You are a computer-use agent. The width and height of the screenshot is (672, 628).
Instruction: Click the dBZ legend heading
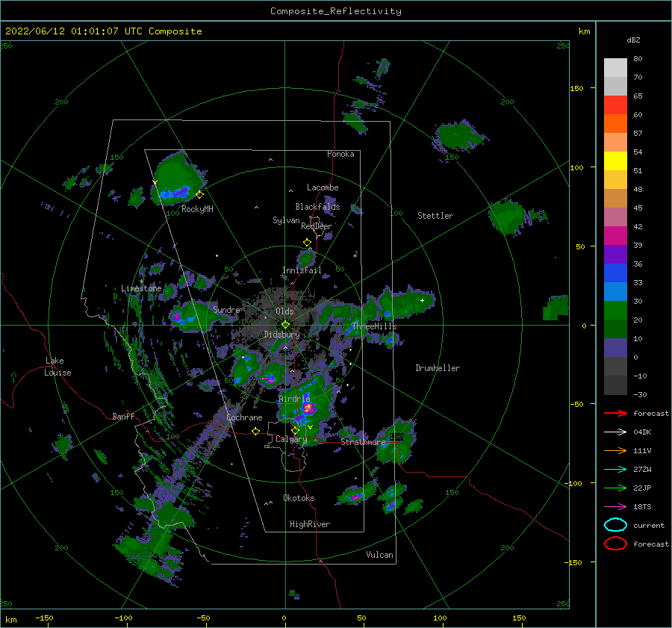click(633, 40)
